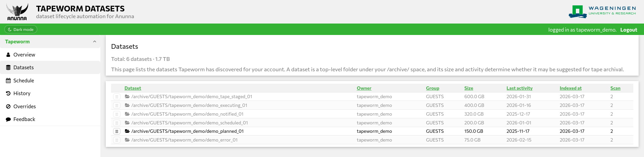Click the Logout link
644x157 pixels.
click(628, 30)
